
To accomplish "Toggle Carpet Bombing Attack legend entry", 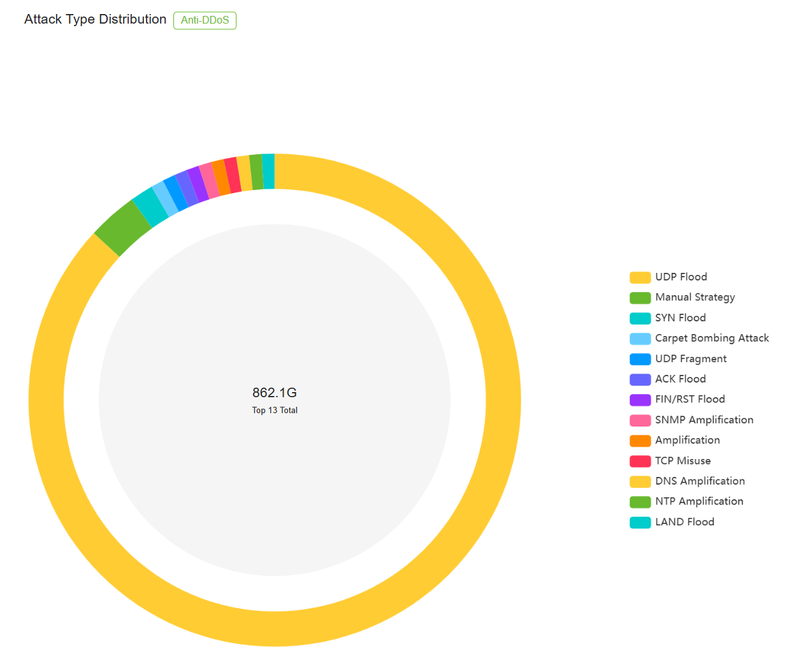I will tap(711, 339).
